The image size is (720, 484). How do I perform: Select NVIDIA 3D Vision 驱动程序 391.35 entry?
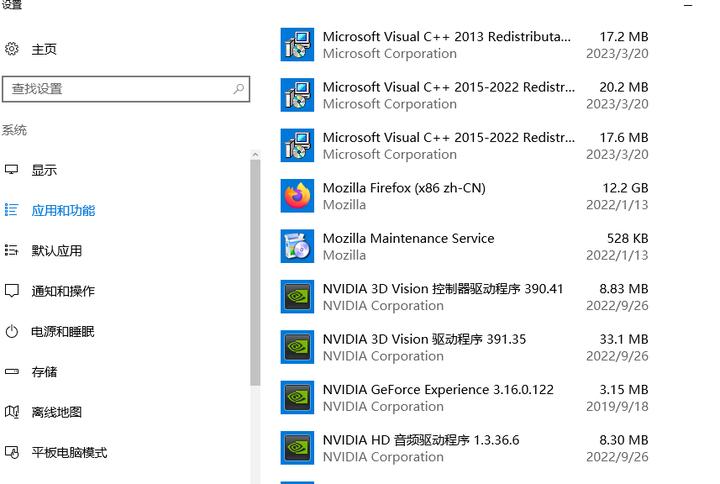(x=464, y=347)
